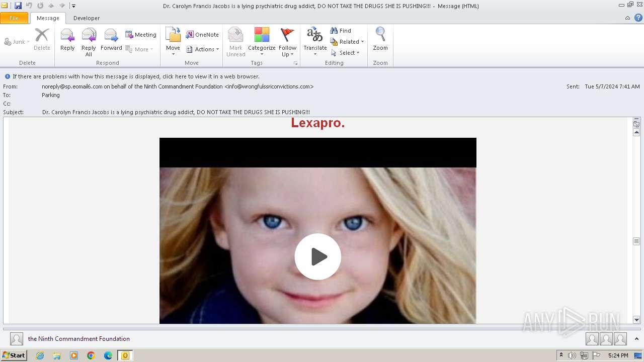Forward this email message
644x362 pixels.
111,40
